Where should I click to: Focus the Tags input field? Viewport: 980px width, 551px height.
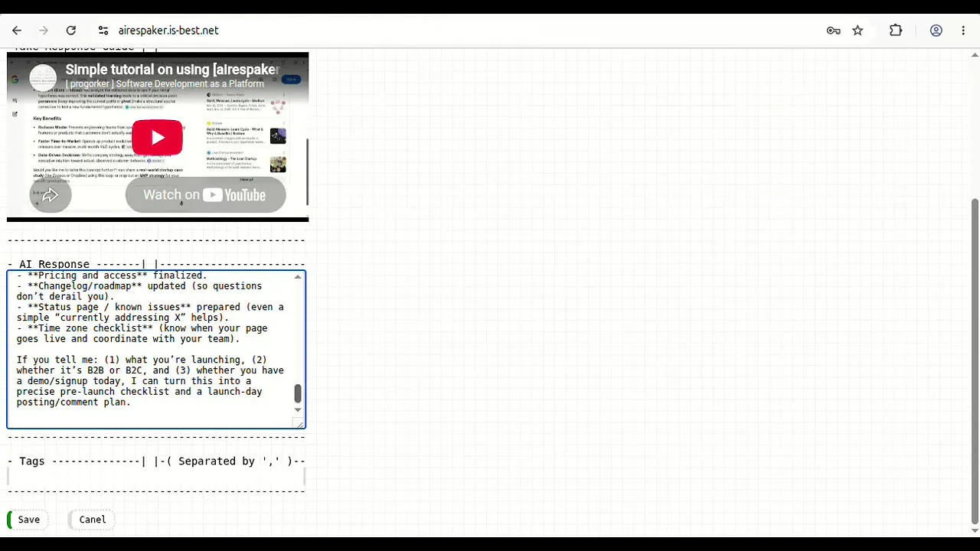click(156, 477)
